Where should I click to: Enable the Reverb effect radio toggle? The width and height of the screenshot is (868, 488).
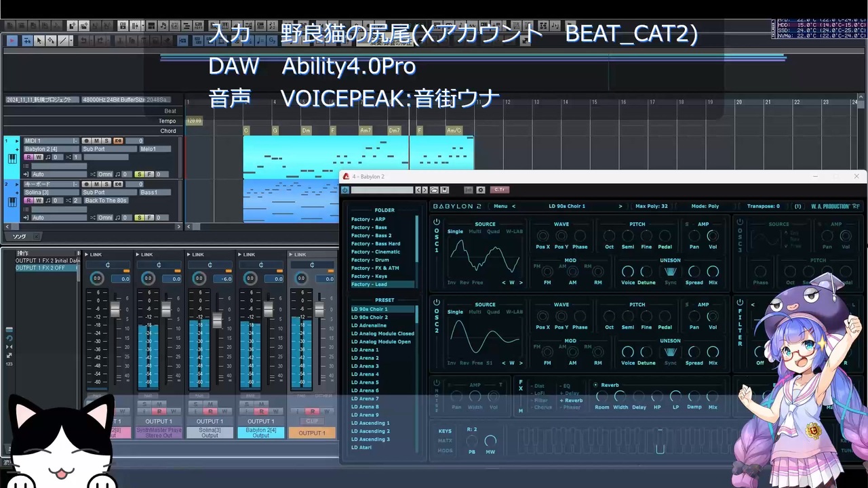(x=595, y=385)
